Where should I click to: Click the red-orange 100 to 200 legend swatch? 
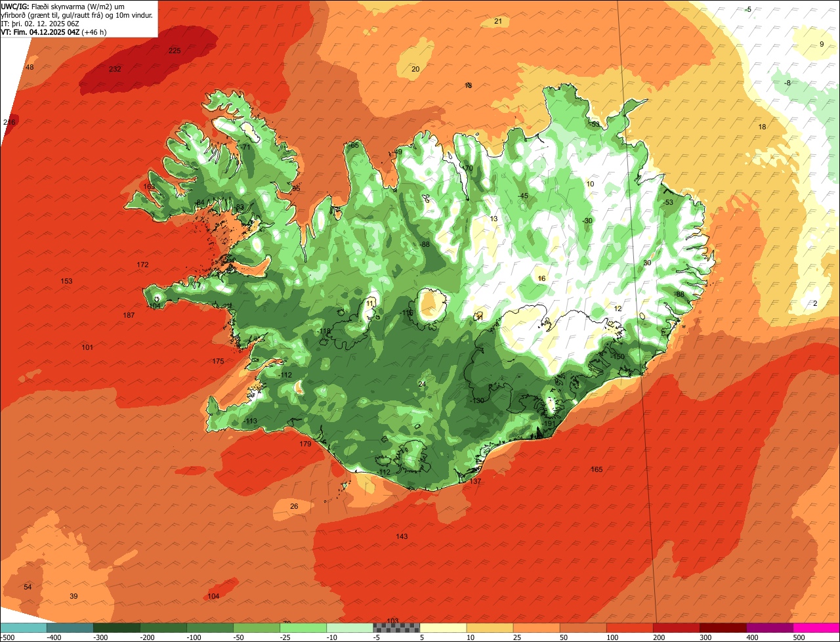(630, 628)
